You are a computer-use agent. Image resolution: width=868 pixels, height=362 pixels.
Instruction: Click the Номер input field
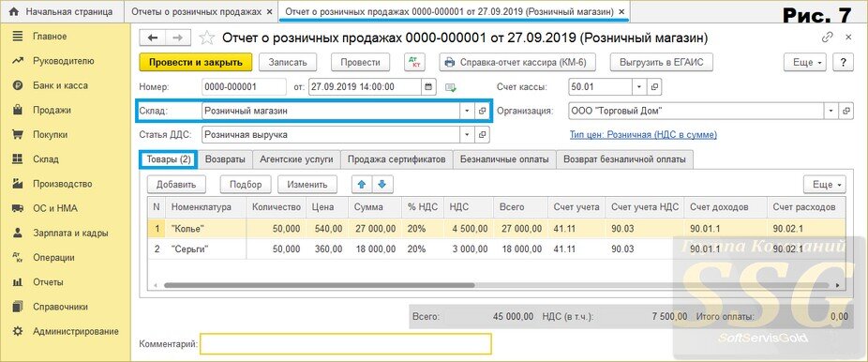click(x=244, y=87)
